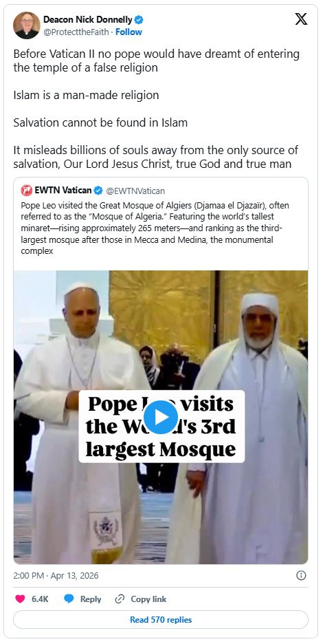Click the author's profile avatar
Image resolution: width=323 pixels, height=644 pixels.
[26, 25]
